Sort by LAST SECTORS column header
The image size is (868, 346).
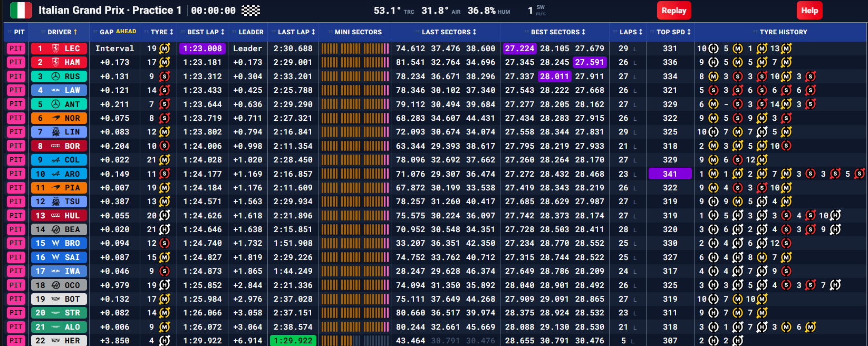pos(449,32)
